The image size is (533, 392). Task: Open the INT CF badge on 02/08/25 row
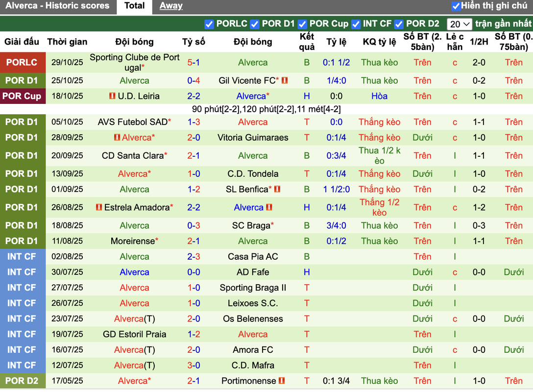23,257
